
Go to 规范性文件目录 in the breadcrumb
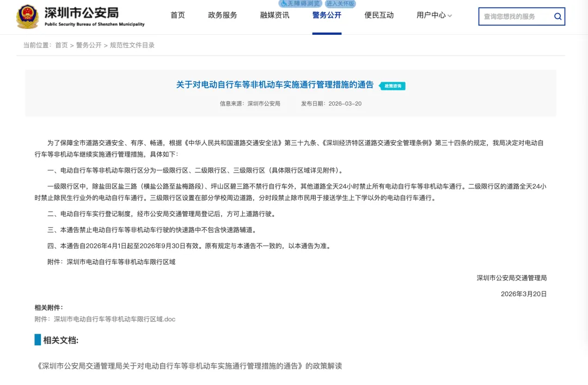point(132,45)
